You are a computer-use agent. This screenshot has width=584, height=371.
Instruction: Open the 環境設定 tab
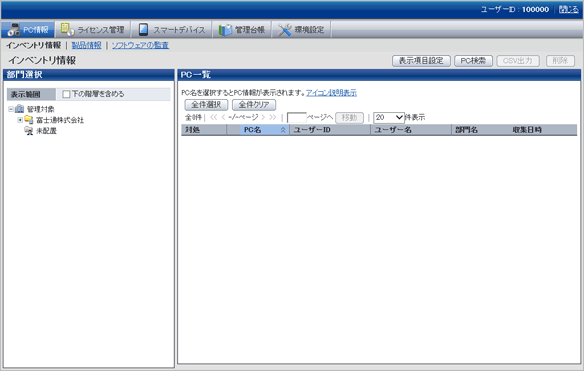click(x=301, y=29)
